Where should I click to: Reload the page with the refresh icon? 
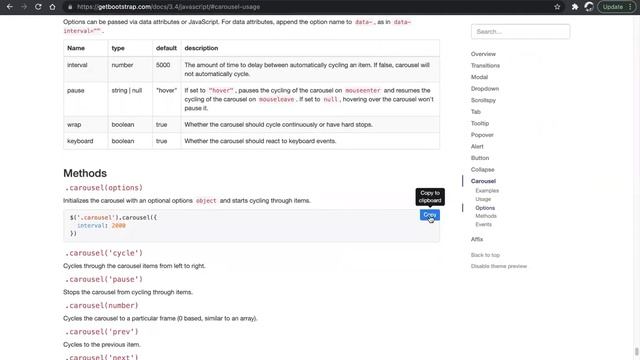click(38, 7)
